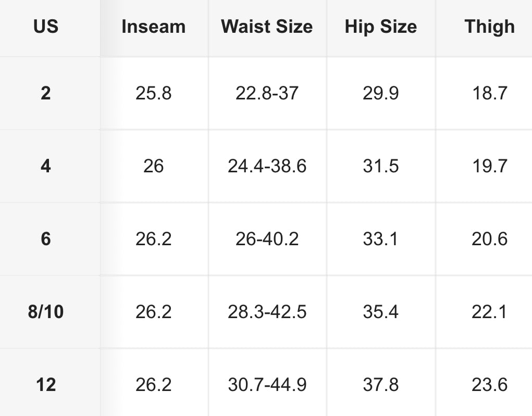532x416 pixels.
Task: Select the 33.1 hip size cell
Action: (380, 239)
